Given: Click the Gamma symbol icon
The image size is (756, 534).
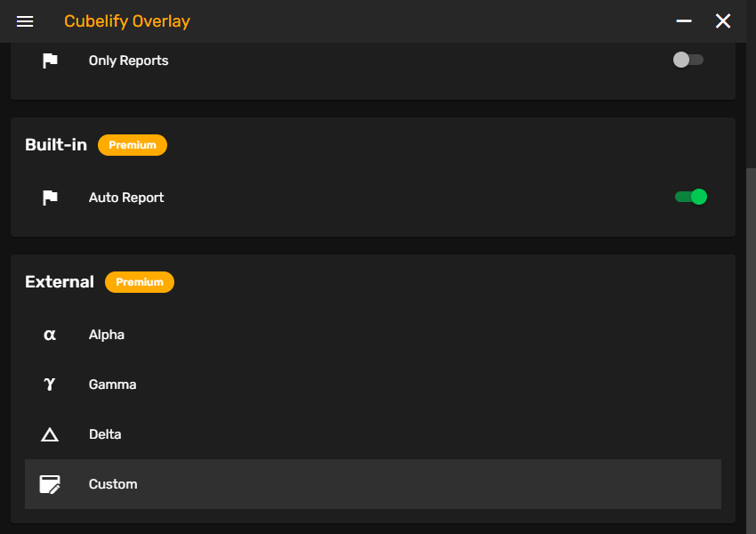Looking at the screenshot, I should point(50,384).
